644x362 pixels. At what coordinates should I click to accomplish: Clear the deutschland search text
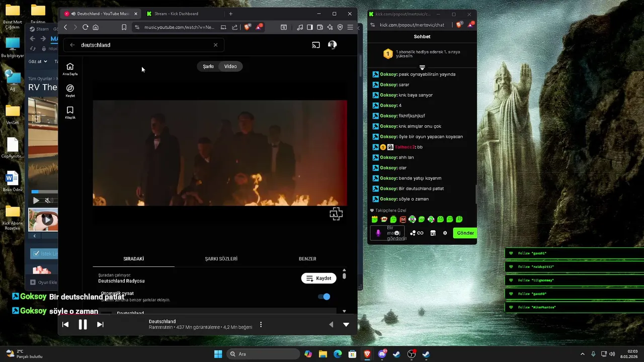click(216, 45)
